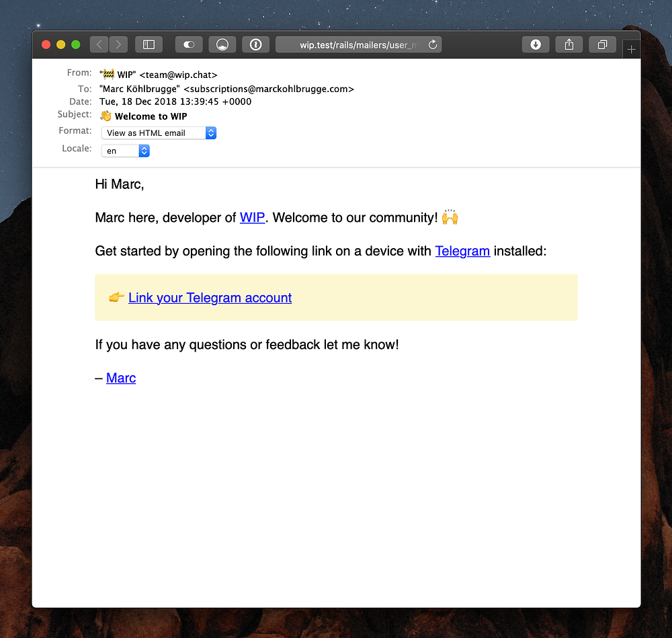The image size is (672, 638).
Task: Open the Marc signature link
Action: pyautogui.click(x=121, y=378)
